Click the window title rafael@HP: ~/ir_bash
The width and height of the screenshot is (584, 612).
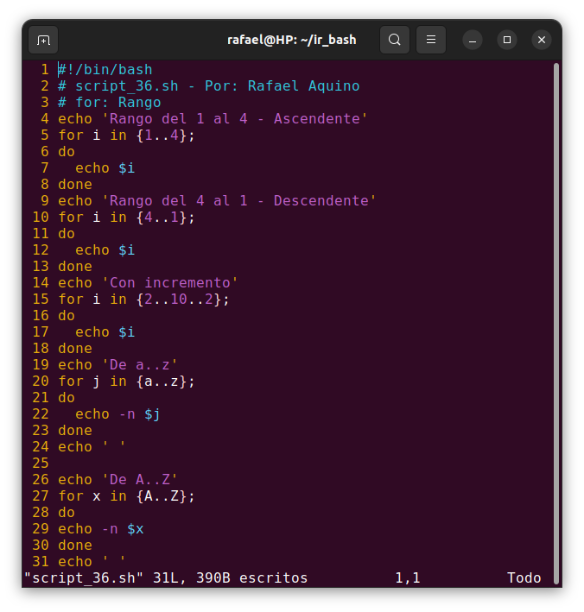click(292, 40)
